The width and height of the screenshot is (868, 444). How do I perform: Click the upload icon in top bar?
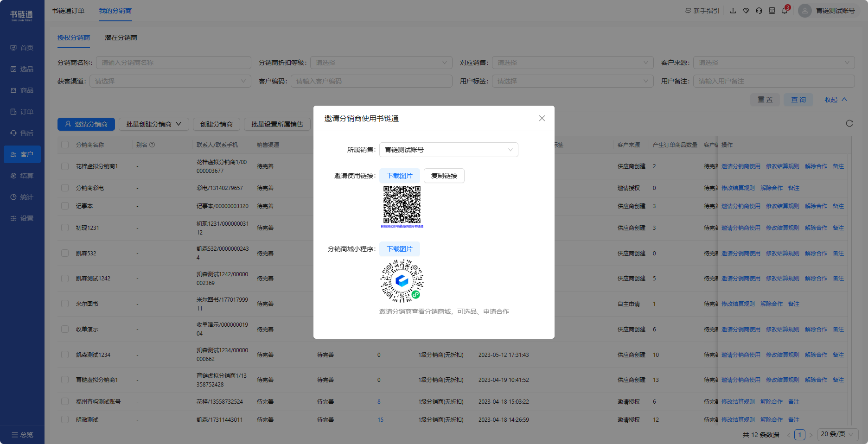coord(733,11)
